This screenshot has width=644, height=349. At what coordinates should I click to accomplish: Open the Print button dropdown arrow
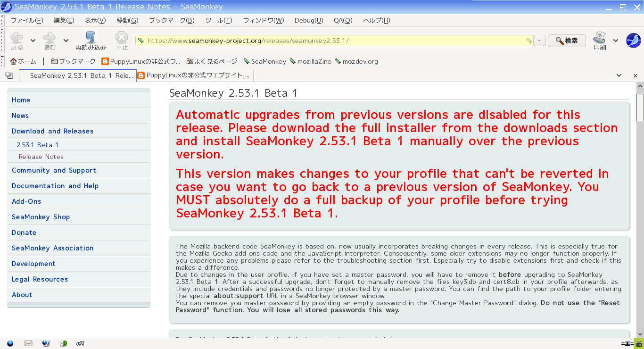pos(616,41)
